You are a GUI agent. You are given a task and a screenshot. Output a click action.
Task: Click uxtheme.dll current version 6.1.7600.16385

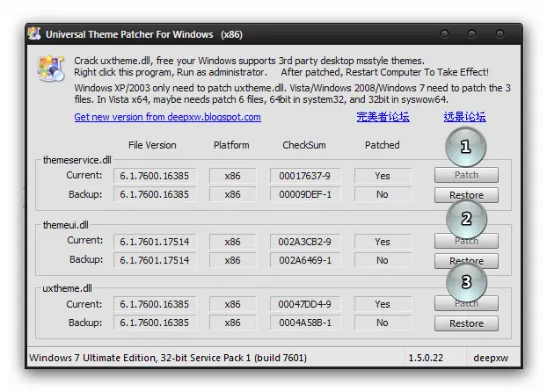tap(155, 304)
